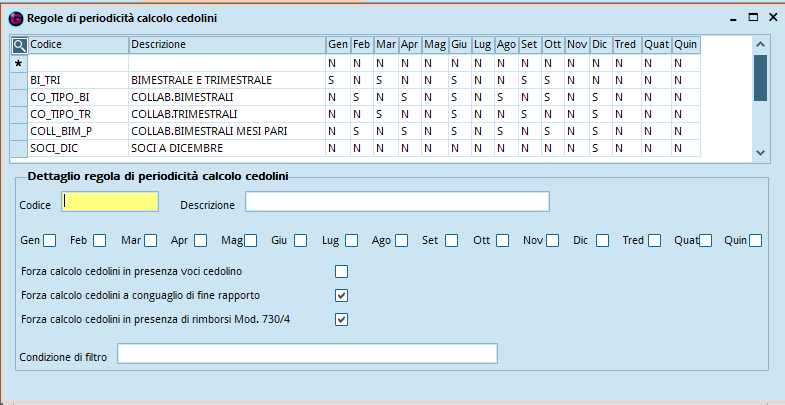Uncheck Forza calcolo a conguaglio di fine rapporto
This screenshot has height=405, width=785.
pos(341,295)
